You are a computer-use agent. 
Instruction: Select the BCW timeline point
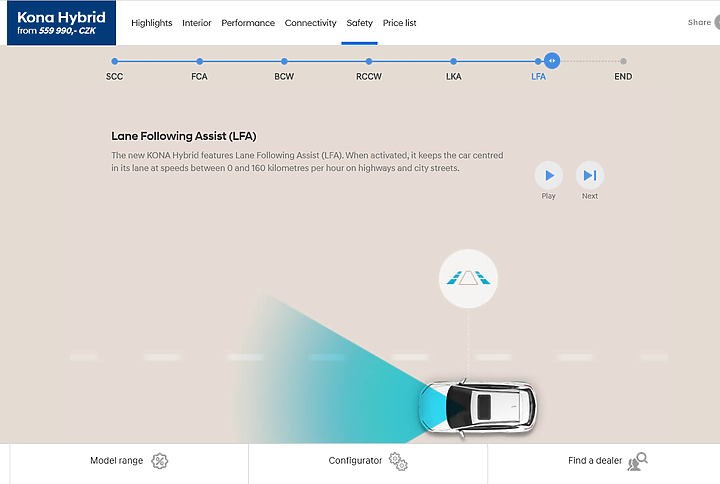tap(284, 61)
